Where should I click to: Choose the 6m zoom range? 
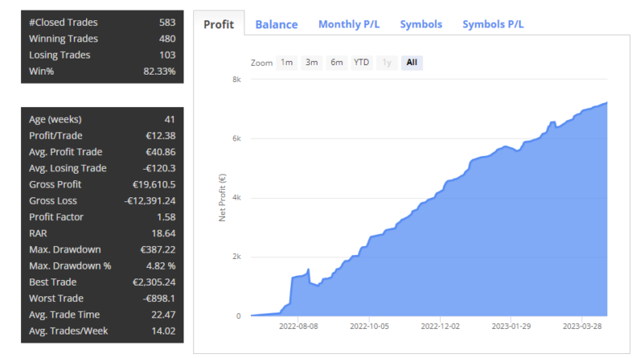[x=336, y=63]
